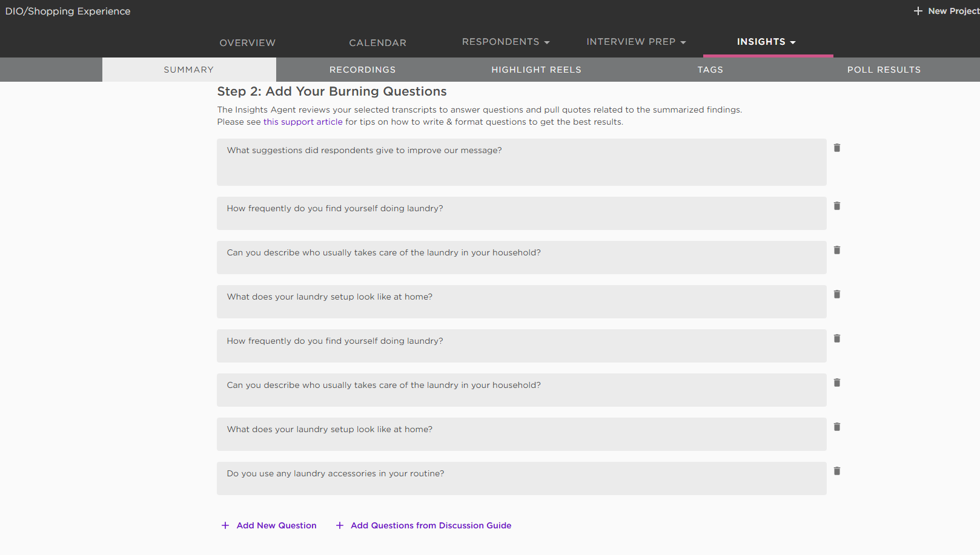The height and width of the screenshot is (555, 980).
Task: Create a New Project
Action: tap(946, 11)
